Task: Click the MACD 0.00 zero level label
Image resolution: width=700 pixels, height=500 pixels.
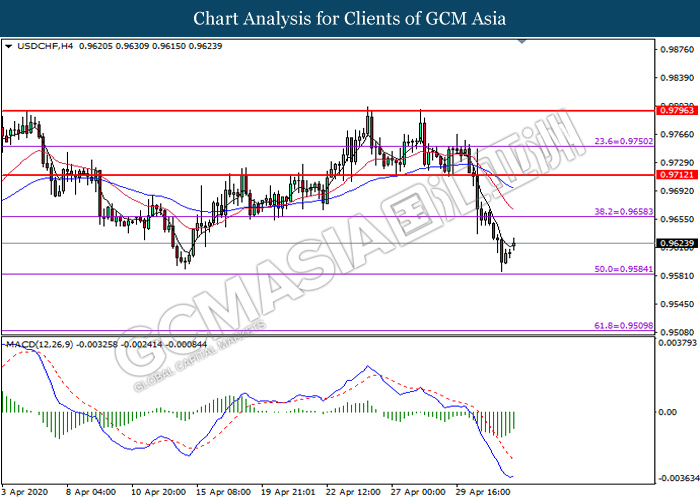Action: (667, 411)
